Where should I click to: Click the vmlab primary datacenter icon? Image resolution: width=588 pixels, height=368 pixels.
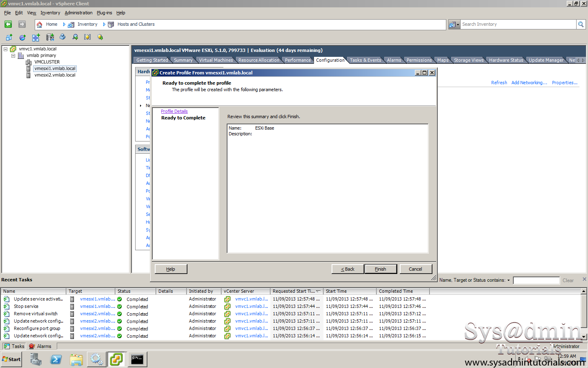click(21, 56)
